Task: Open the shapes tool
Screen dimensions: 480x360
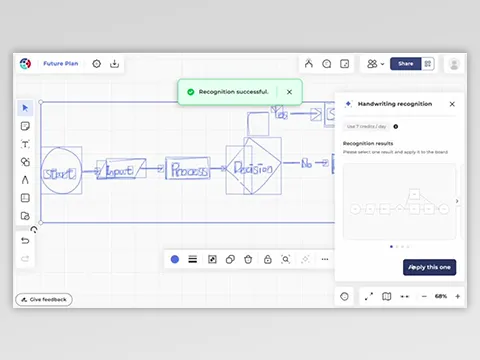Action: point(25,162)
